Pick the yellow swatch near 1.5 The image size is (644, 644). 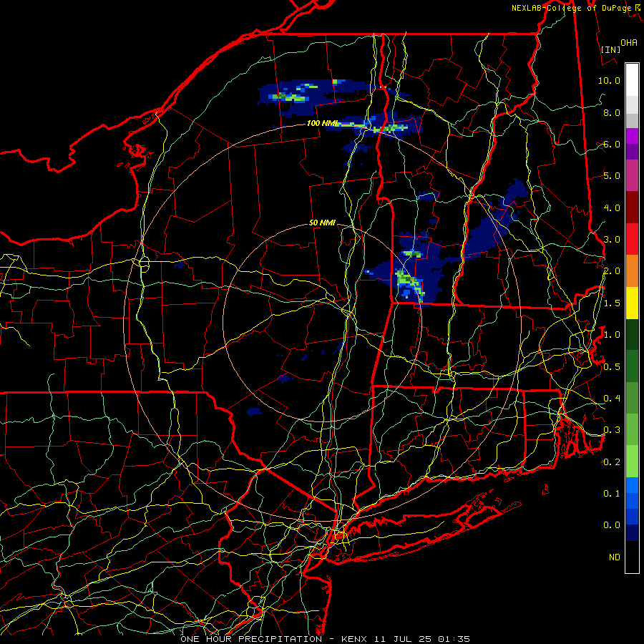[632, 303]
